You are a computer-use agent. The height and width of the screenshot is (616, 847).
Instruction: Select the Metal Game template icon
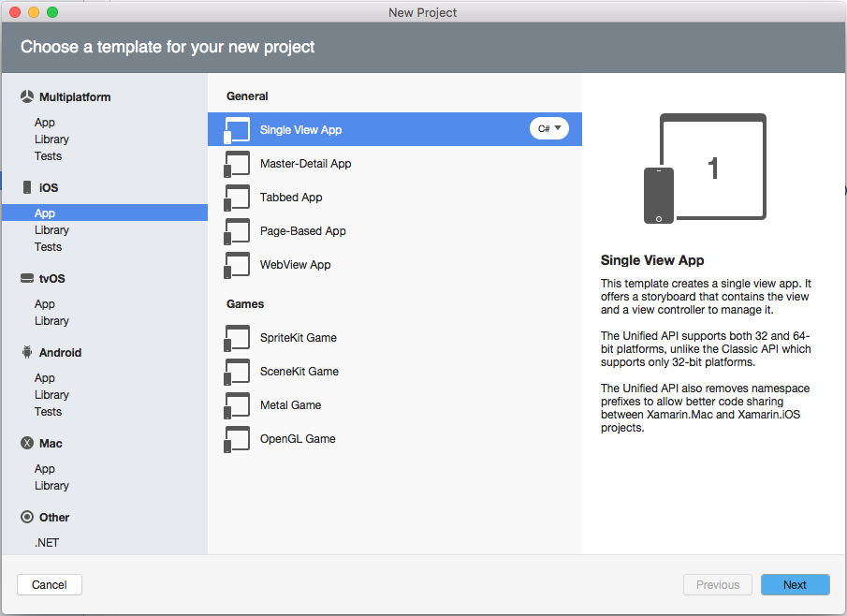237,404
